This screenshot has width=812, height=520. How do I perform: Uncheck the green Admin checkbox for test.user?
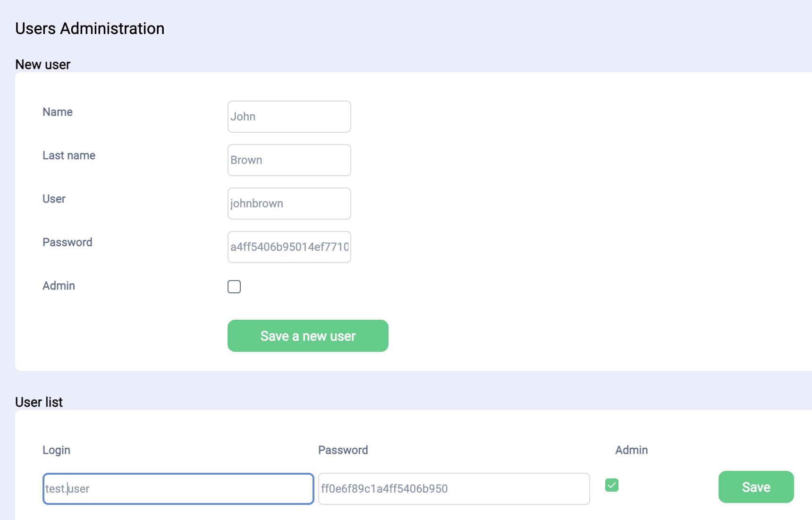(x=612, y=485)
